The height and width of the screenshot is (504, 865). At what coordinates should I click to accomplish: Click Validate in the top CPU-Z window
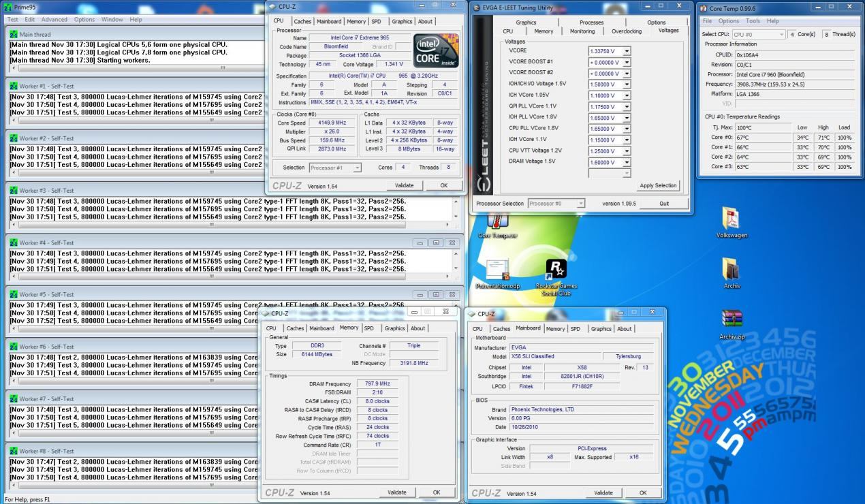405,185
